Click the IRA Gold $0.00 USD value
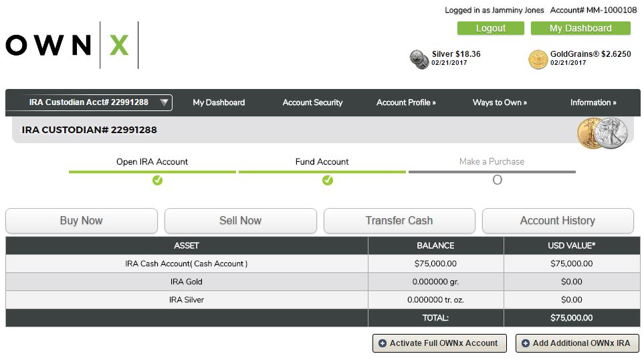The image size is (644, 362). [572, 282]
